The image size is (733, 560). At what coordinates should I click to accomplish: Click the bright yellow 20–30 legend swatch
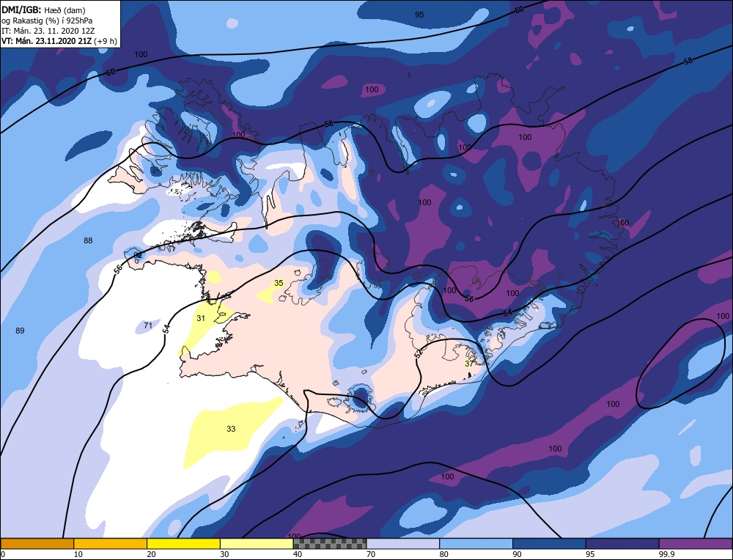[x=183, y=543]
